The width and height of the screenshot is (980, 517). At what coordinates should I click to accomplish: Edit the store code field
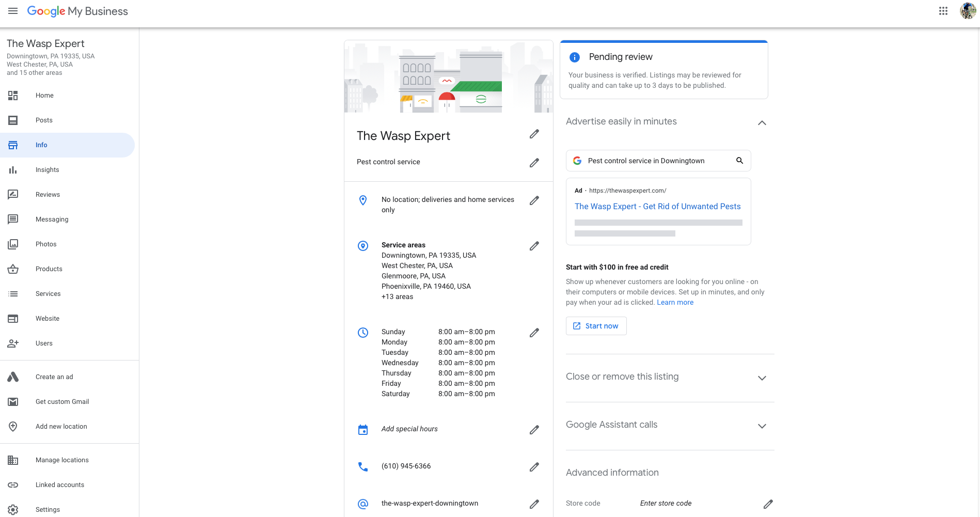pyautogui.click(x=768, y=504)
